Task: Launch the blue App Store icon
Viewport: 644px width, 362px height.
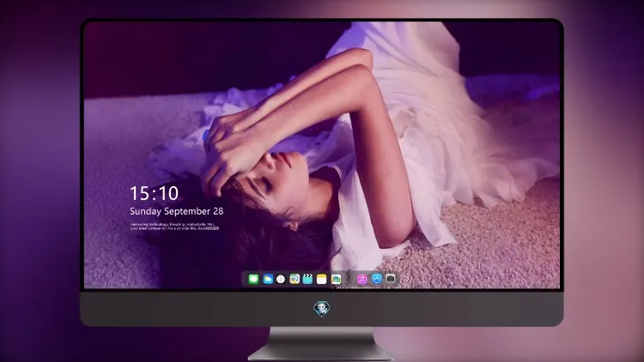Action: click(377, 279)
